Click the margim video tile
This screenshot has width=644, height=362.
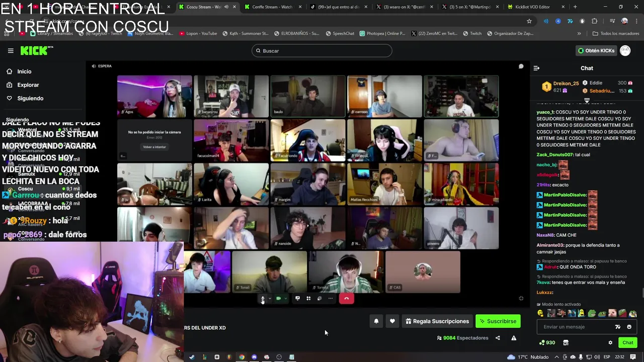coord(308,184)
